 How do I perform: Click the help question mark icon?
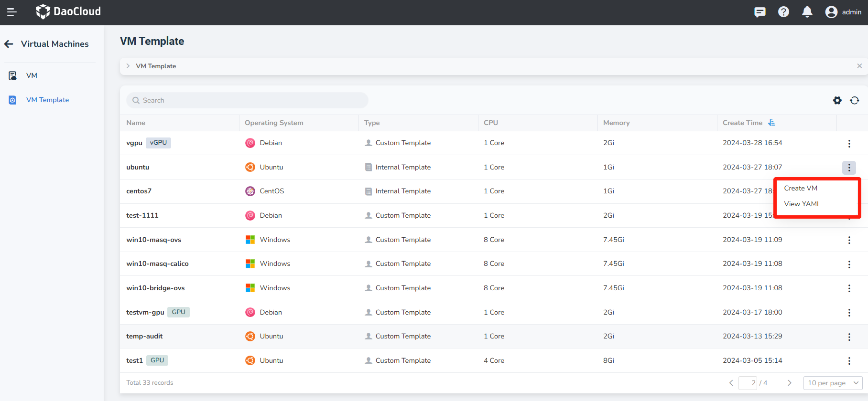[x=783, y=12]
